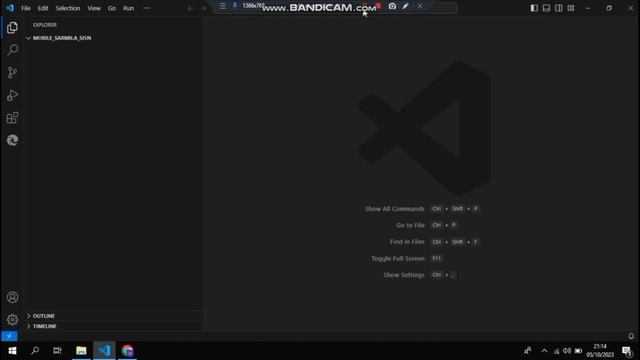Open File Explorer from the taskbar

[x=81, y=351]
